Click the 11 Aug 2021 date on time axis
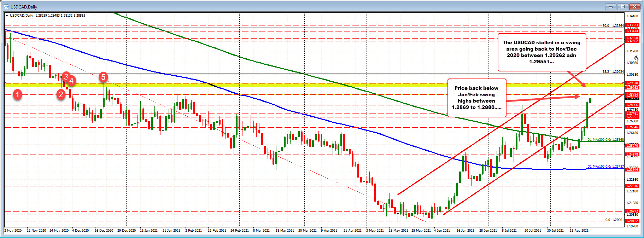This screenshot has width=644, height=238. click(x=579, y=231)
